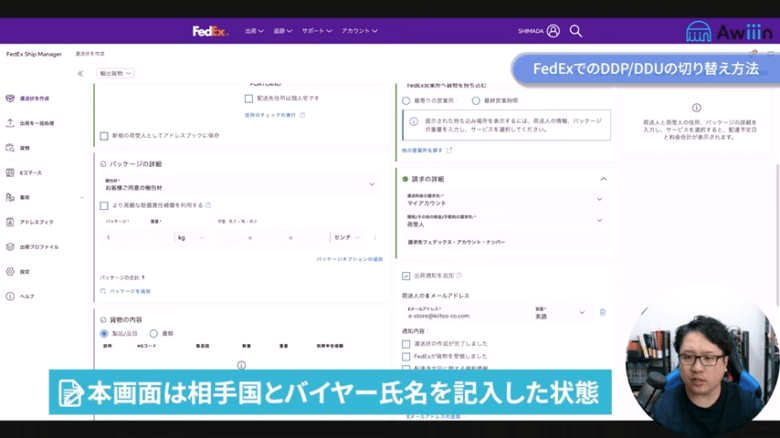This screenshot has height=438, width=780.
Task: Open 荷受人 duties billing dropdown
Action: pyautogui.click(x=505, y=221)
